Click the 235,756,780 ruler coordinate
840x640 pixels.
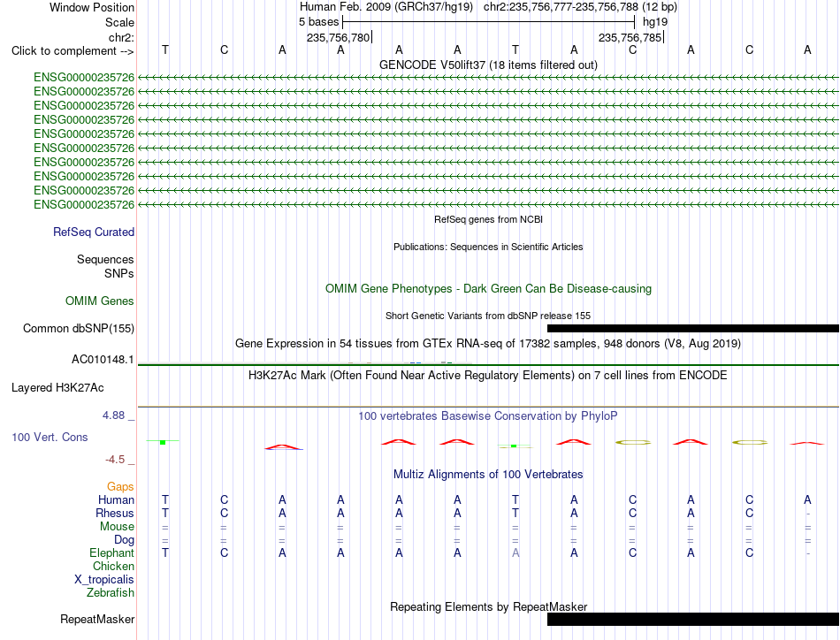pyautogui.click(x=338, y=37)
